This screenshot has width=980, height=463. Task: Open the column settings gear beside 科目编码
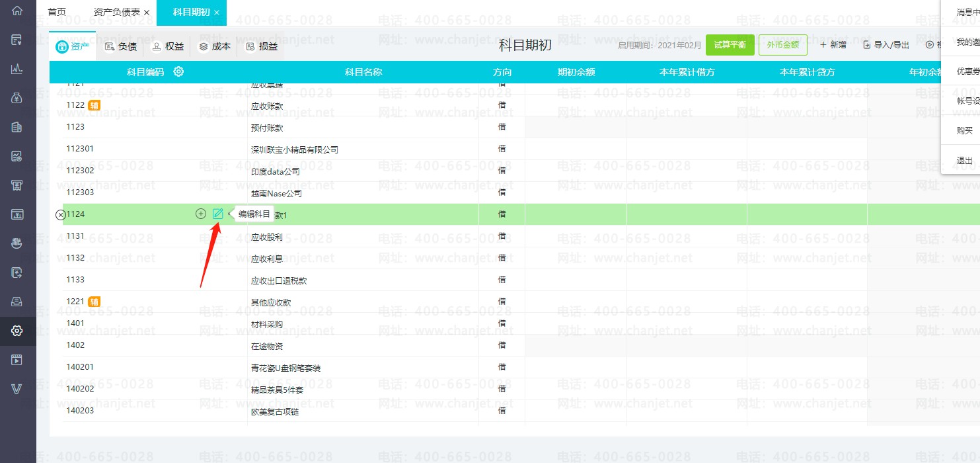click(x=178, y=71)
